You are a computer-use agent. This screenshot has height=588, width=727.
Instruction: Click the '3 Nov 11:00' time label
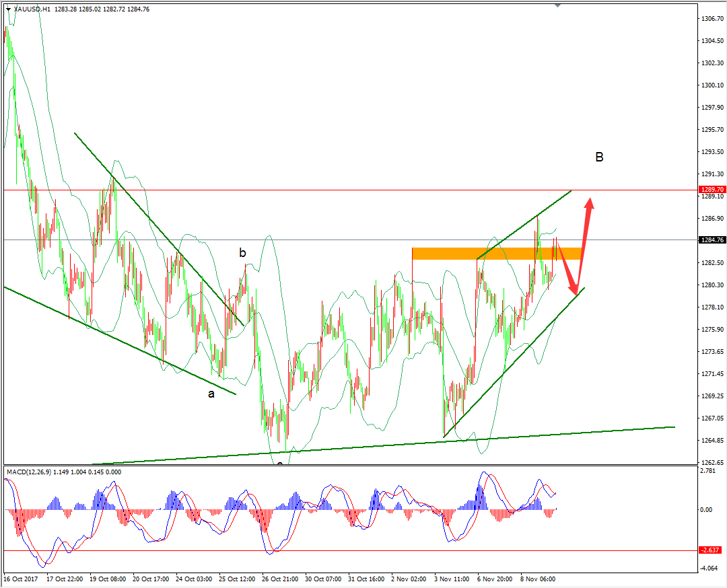pos(452,579)
